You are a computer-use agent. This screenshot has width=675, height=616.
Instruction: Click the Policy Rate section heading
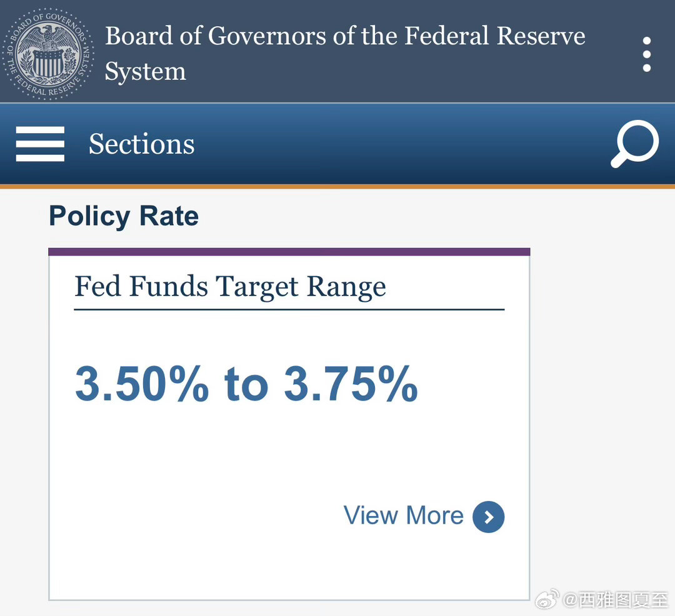click(x=124, y=217)
